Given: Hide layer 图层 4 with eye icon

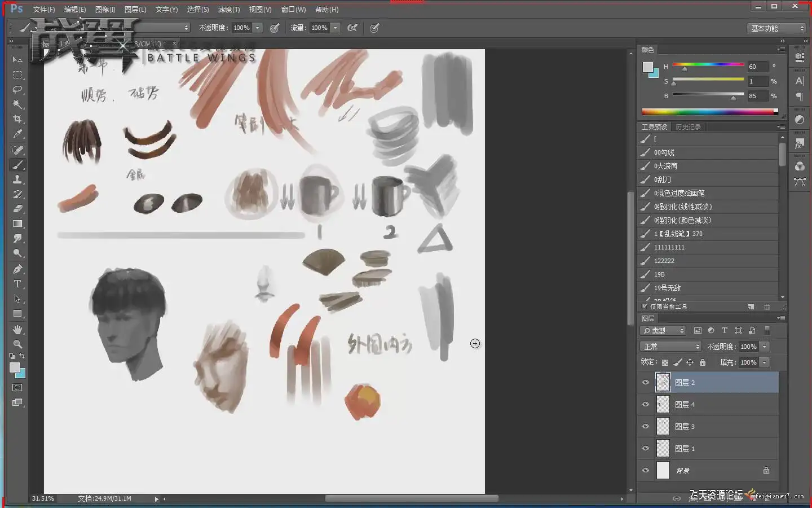Looking at the screenshot, I should click(646, 404).
